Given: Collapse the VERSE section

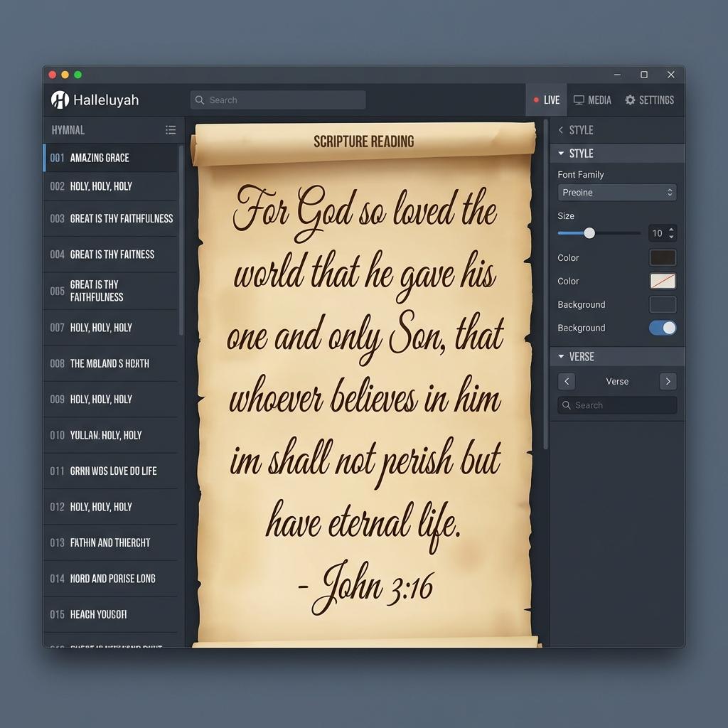Looking at the screenshot, I should tap(562, 356).
